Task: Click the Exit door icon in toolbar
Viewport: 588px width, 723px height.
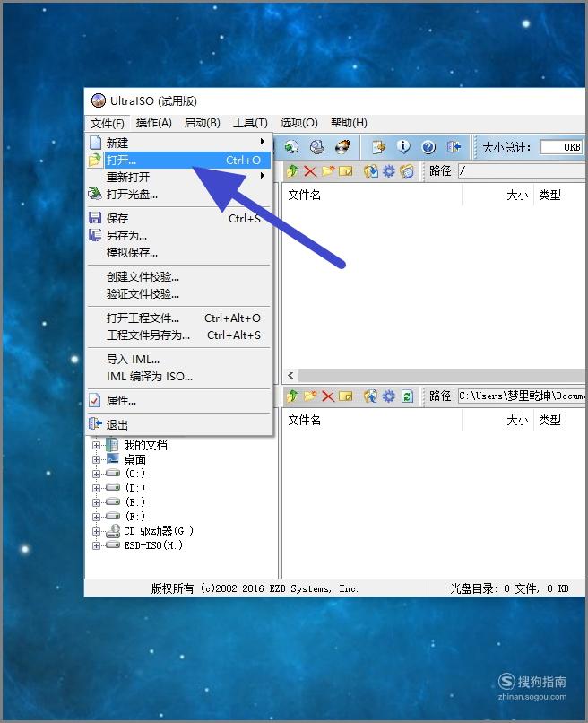Action: tap(454, 147)
